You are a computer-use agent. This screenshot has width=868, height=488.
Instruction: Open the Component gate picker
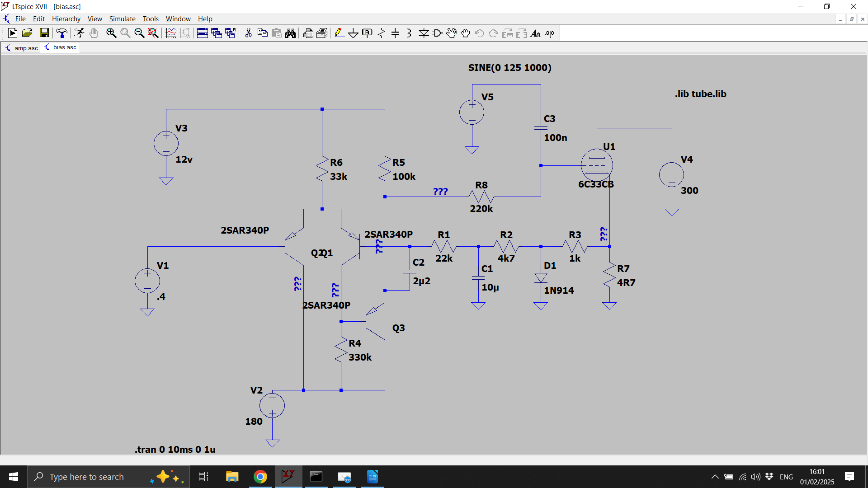tap(438, 33)
